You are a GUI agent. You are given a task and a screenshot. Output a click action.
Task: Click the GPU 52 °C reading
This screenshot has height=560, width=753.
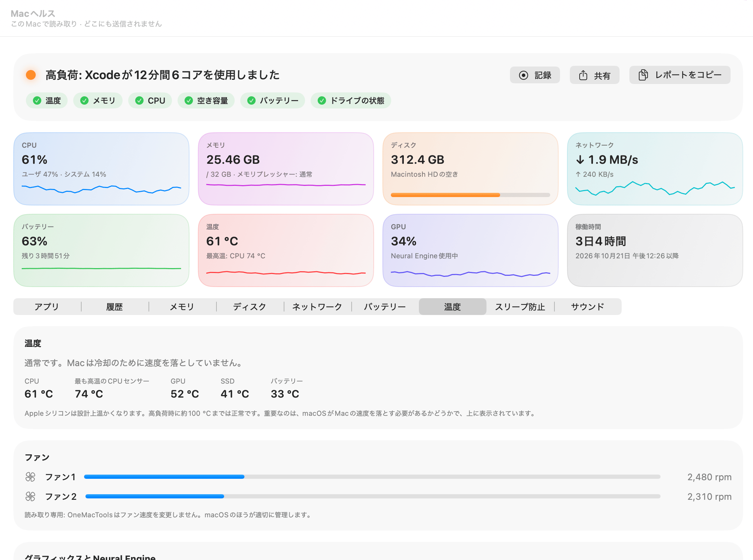185,394
